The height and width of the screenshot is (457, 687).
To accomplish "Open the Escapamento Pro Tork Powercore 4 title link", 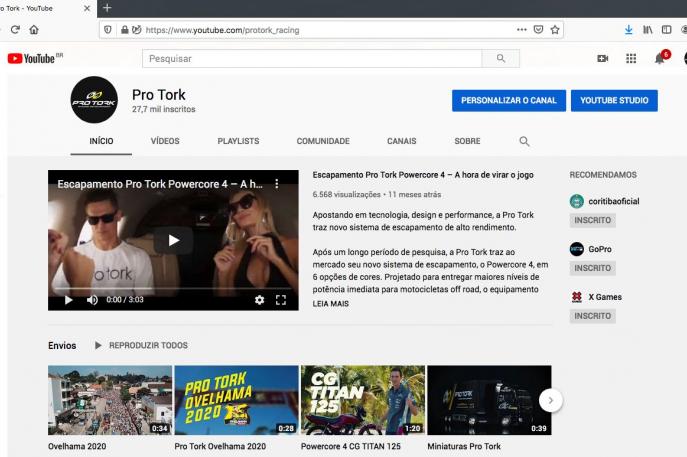I will point(423,175).
